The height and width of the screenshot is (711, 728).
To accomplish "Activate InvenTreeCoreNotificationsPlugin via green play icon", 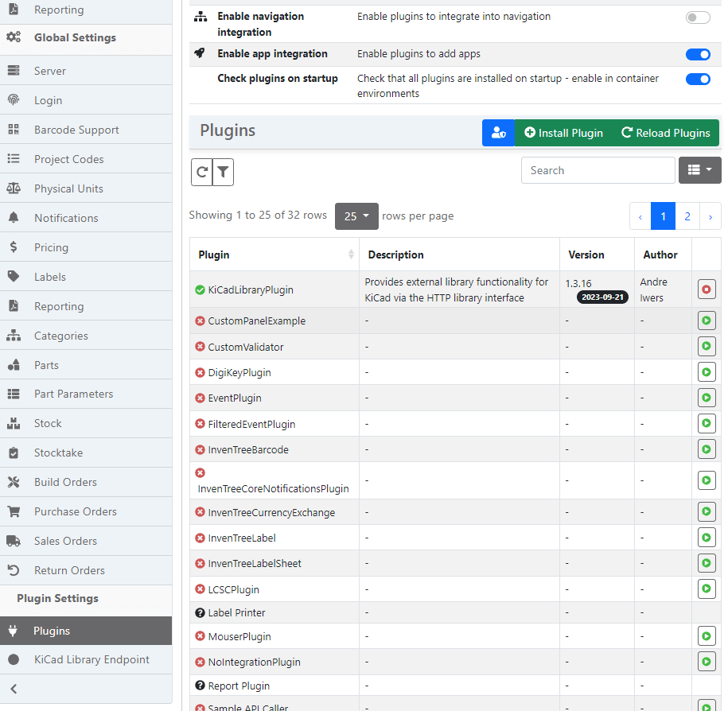I will point(707,480).
